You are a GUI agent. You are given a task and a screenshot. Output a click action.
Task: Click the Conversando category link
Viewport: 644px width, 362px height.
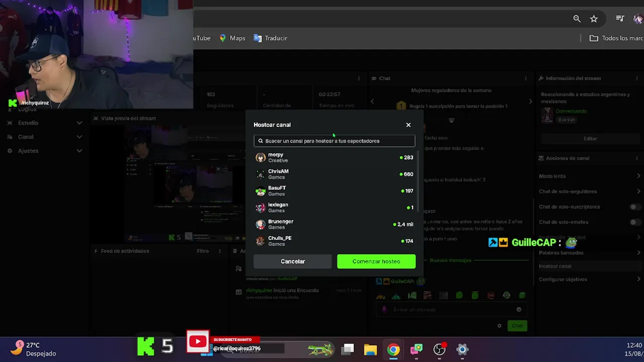(x=571, y=111)
